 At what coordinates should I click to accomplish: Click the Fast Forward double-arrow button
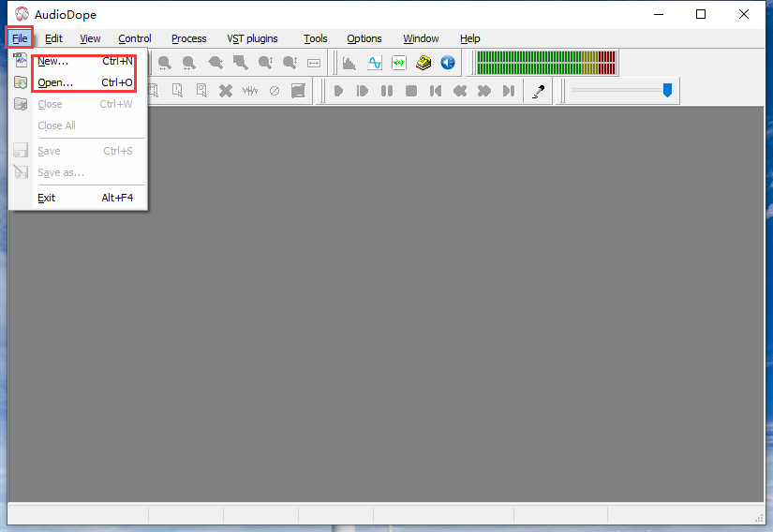(x=483, y=91)
